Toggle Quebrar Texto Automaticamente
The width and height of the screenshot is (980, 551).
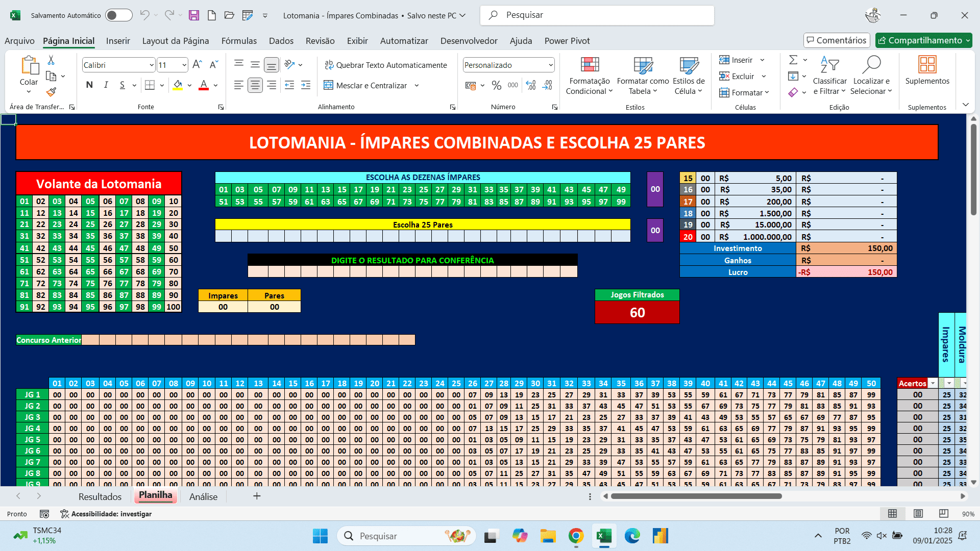(x=386, y=65)
